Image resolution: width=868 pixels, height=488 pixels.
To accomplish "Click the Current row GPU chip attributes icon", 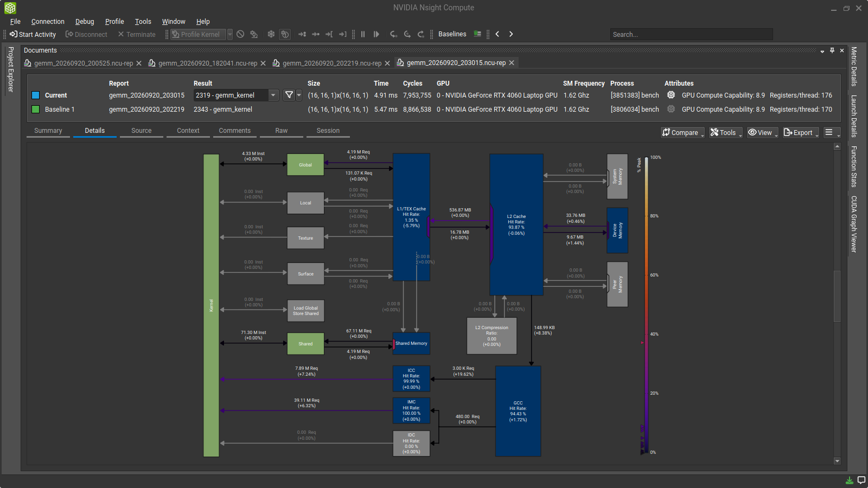I will point(671,95).
